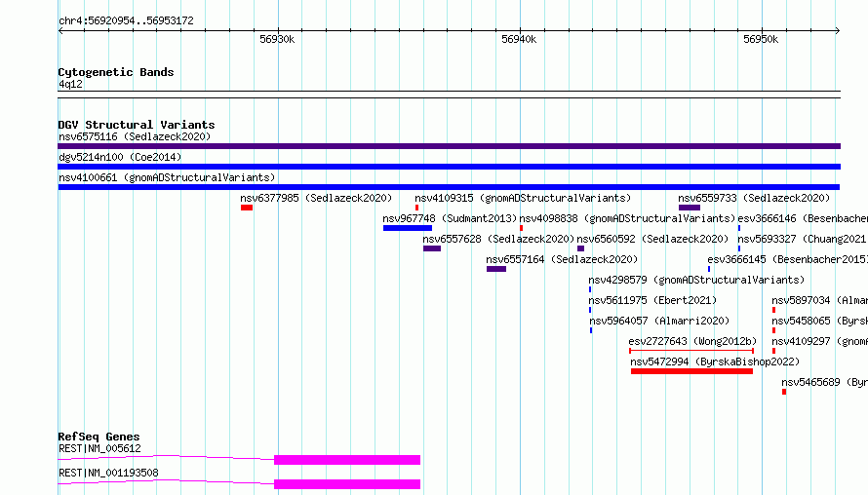The width and height of the screenshot is (868, 495).
Task: Click the nsv5458065 variant label
Action: [x=820, y=321]
